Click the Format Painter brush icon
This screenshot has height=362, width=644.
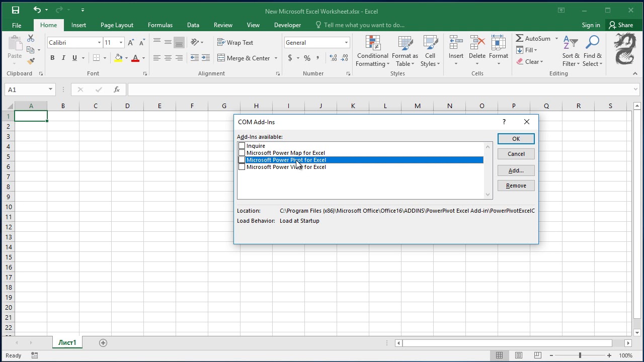coord(31,61)
